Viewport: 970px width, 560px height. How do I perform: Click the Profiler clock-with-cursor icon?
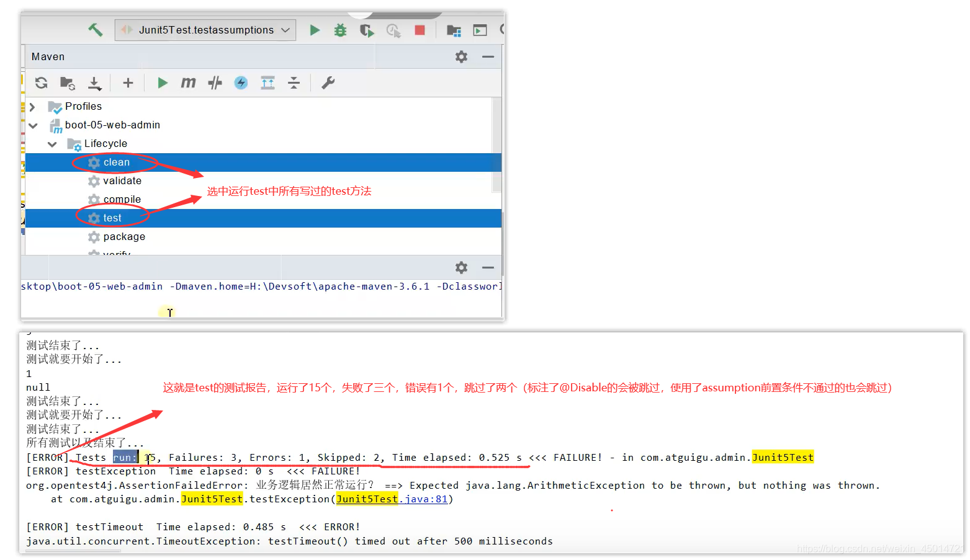[393, 30]
